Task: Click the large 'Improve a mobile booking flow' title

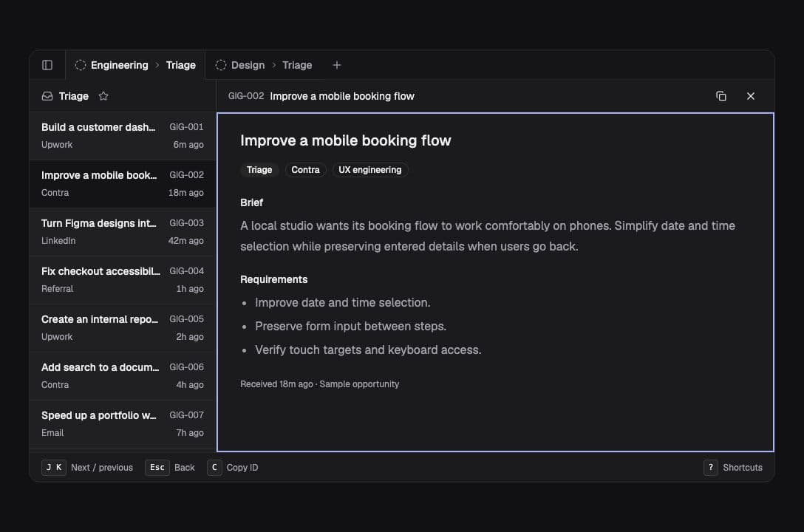Action: tap(346, 140)
